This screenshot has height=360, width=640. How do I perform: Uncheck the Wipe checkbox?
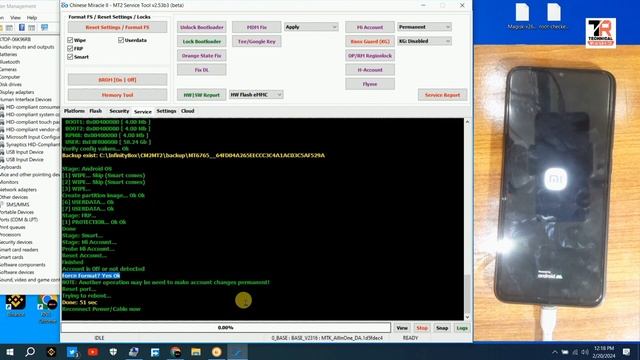70,40
